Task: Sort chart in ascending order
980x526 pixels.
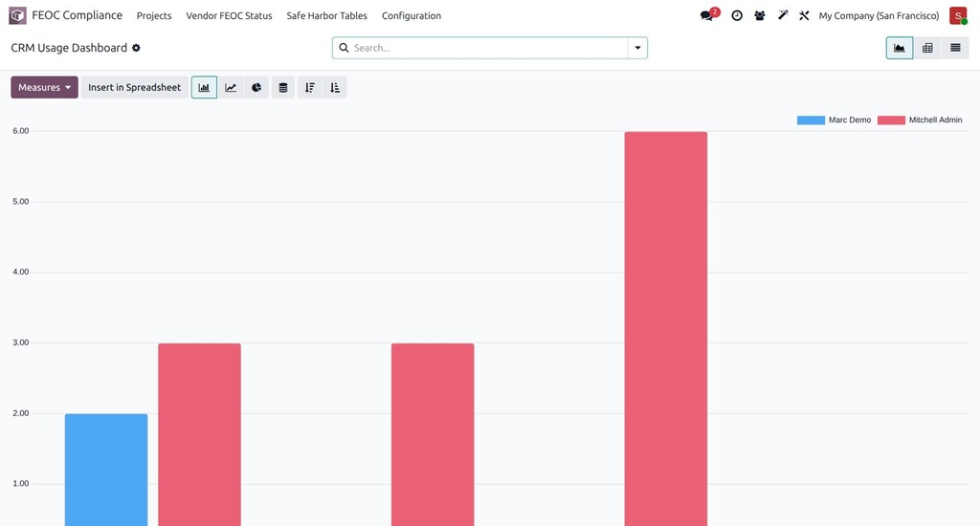Action: pos(335,87)
